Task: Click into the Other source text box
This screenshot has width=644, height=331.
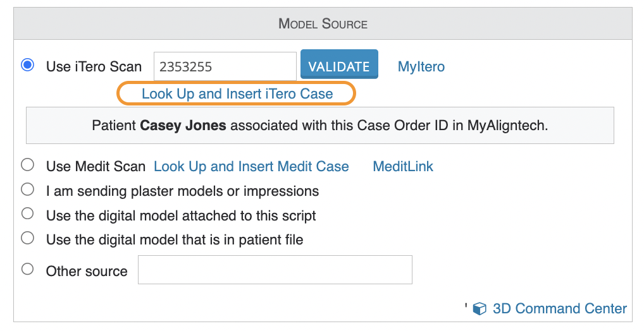Action: click(x=275, y=270)
